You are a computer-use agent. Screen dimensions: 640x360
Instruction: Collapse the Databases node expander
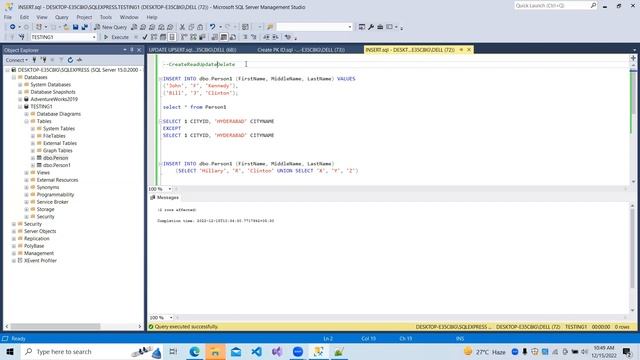14,77
